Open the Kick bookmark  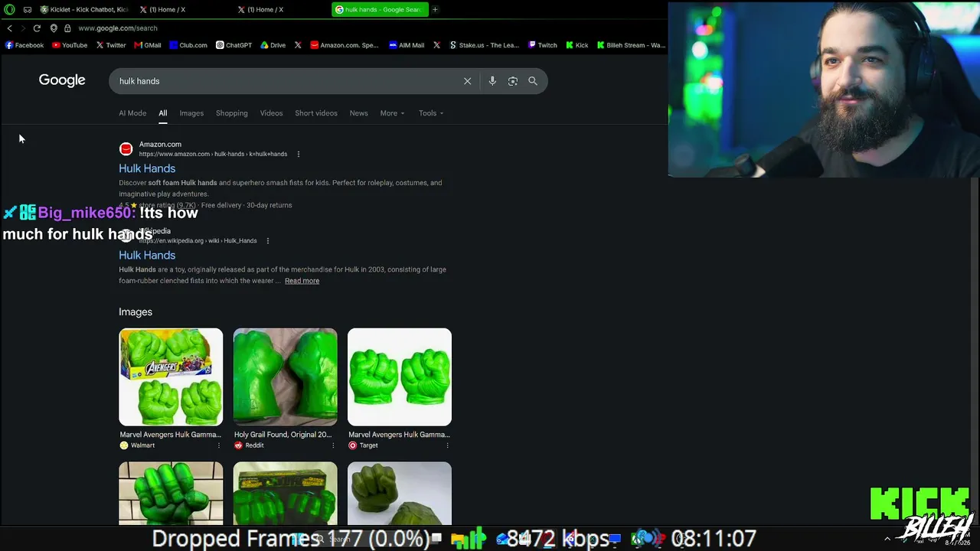coord(577,45)
